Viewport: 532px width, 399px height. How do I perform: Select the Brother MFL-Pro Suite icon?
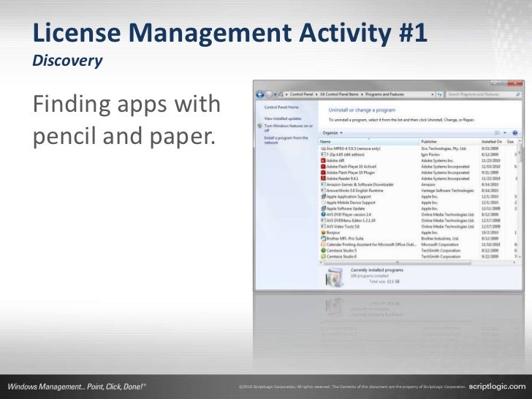pos(323,238)
